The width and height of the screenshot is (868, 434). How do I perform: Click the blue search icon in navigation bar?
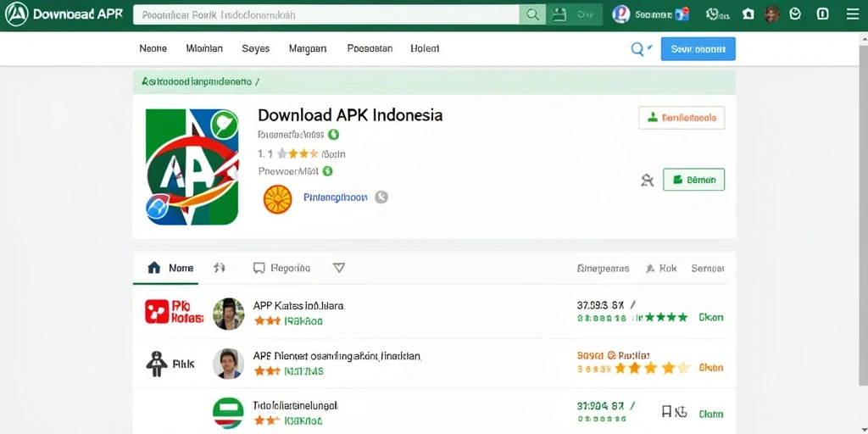coord(638,49)
